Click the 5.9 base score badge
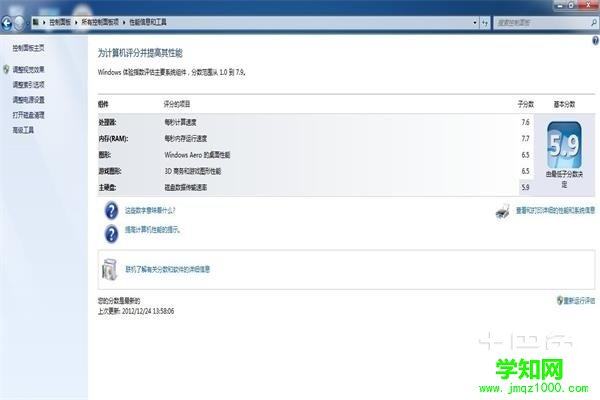The width and height of the screenshot is (600, 400). (x=564, y=145)
